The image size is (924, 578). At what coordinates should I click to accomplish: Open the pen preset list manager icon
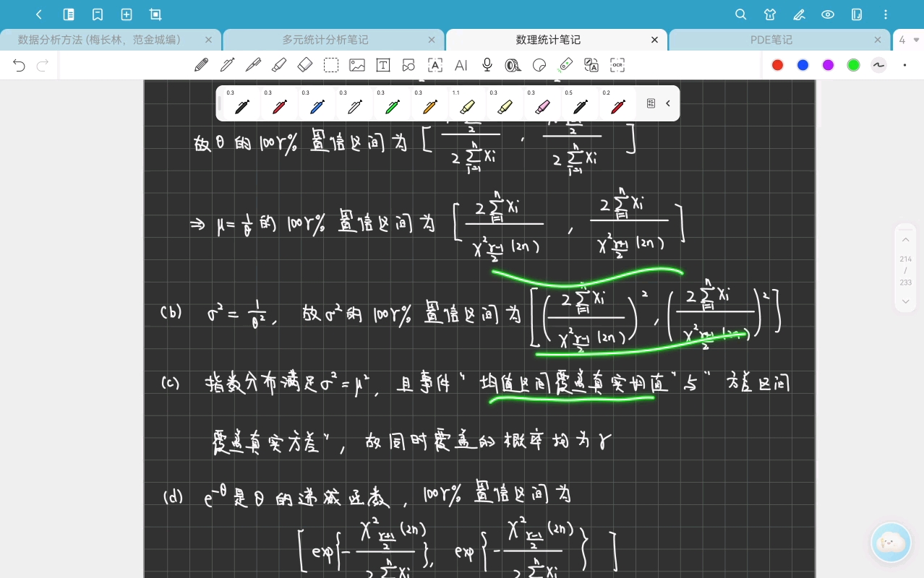[x=651, y=103]
